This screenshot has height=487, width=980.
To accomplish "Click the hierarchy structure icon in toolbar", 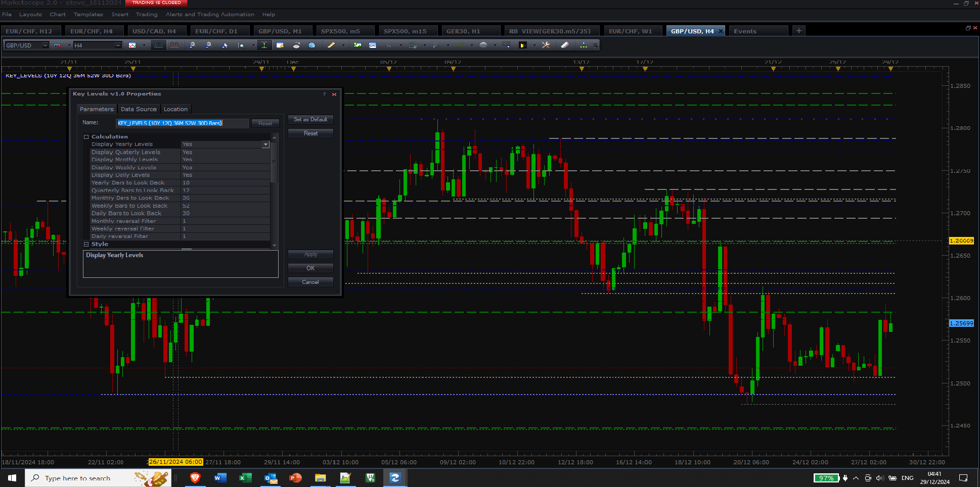I will click(x=584, y=45).
